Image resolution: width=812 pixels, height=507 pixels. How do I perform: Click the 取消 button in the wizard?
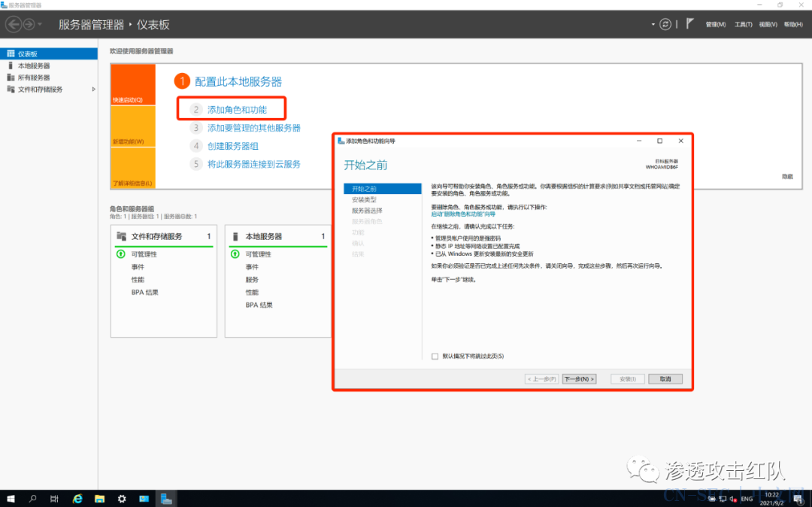tap(665, 379)
